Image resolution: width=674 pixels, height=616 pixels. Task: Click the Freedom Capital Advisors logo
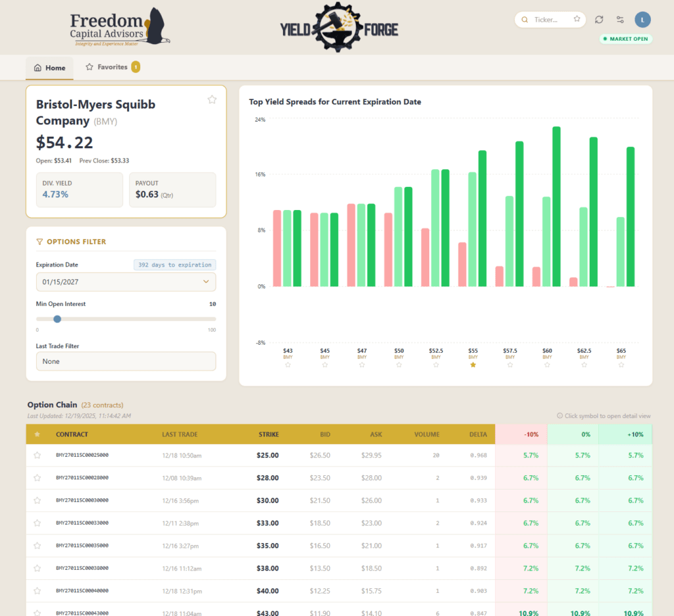tap(120, 27)
